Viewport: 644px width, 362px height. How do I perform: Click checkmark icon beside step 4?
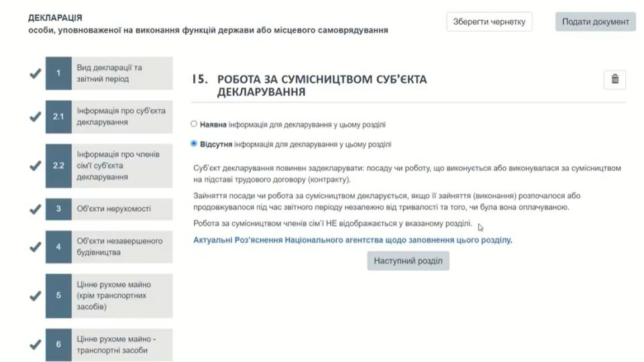pos(36,247)
